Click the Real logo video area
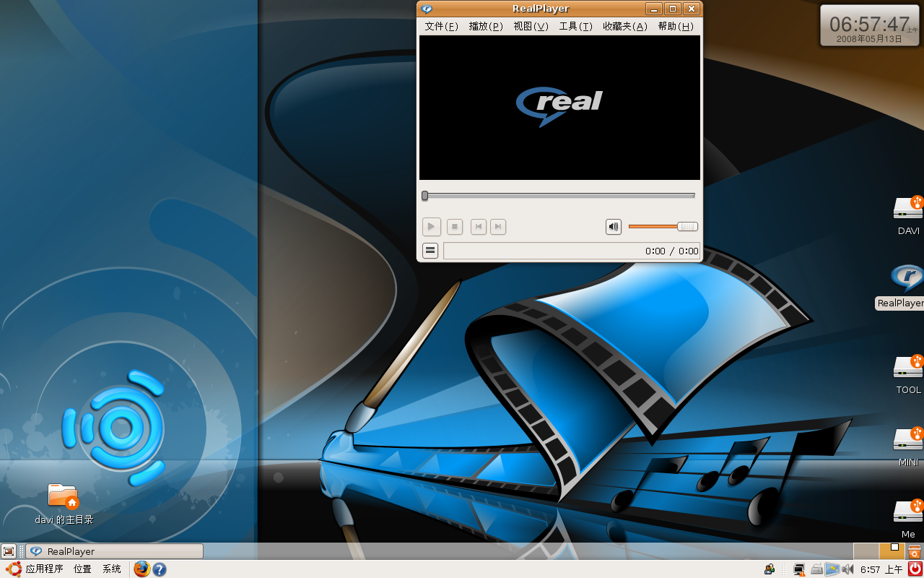 559,108
